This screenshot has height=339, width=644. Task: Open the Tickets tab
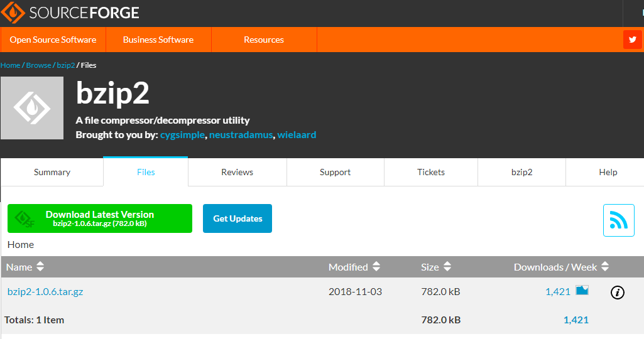click(431, 173)
